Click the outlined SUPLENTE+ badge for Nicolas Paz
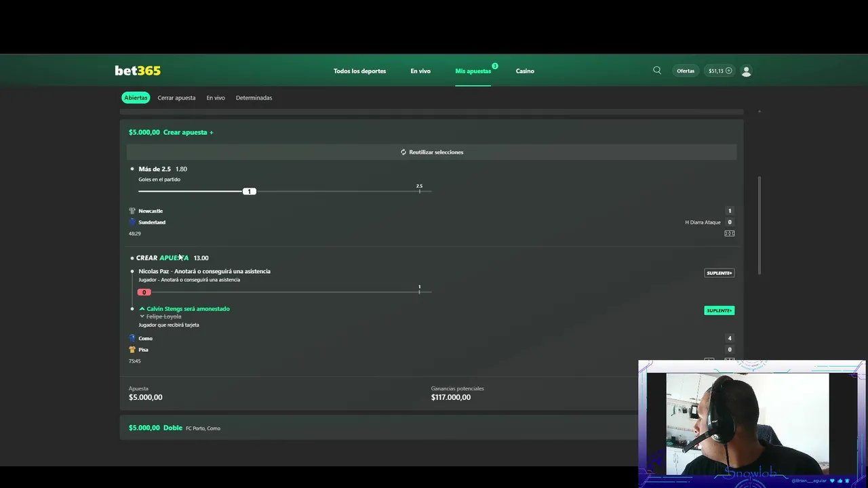The height and width of the screenshot is (488, 868). (x=719, y=273)
